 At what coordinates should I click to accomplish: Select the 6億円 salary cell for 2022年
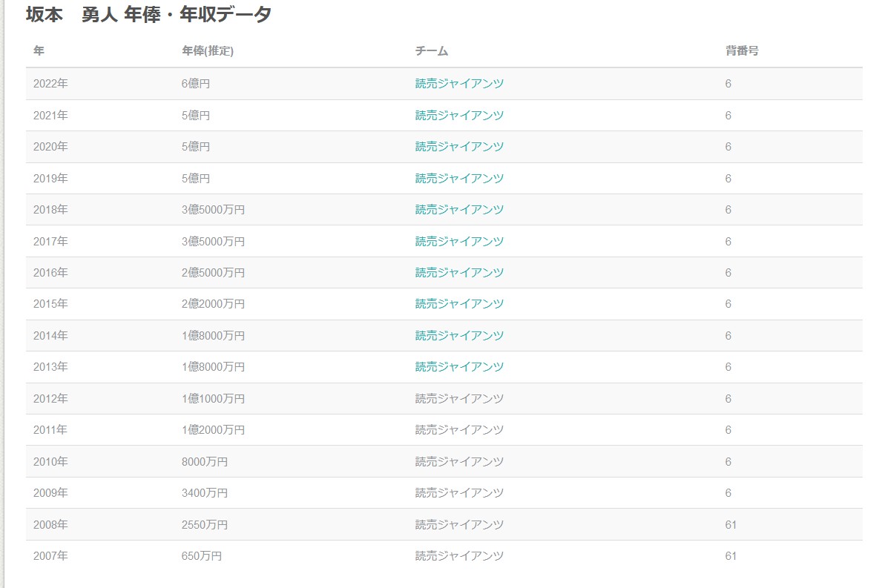click(x=196, y=84)
